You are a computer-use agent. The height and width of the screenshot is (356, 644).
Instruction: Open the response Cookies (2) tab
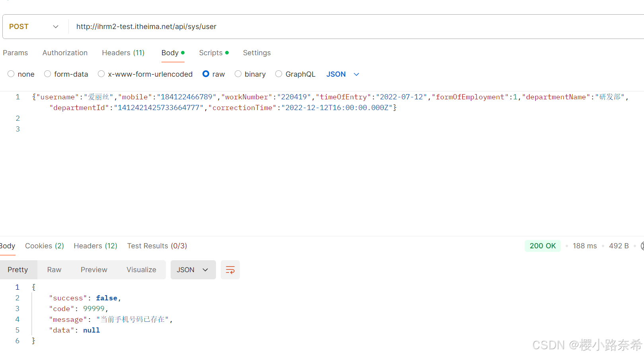(45, 246)
